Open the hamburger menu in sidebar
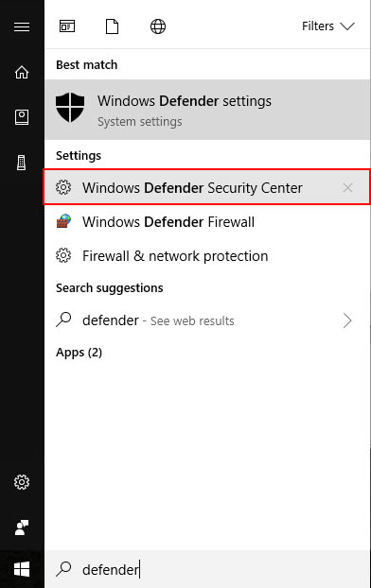Viewport: 371px width, 588px height. 22,27
